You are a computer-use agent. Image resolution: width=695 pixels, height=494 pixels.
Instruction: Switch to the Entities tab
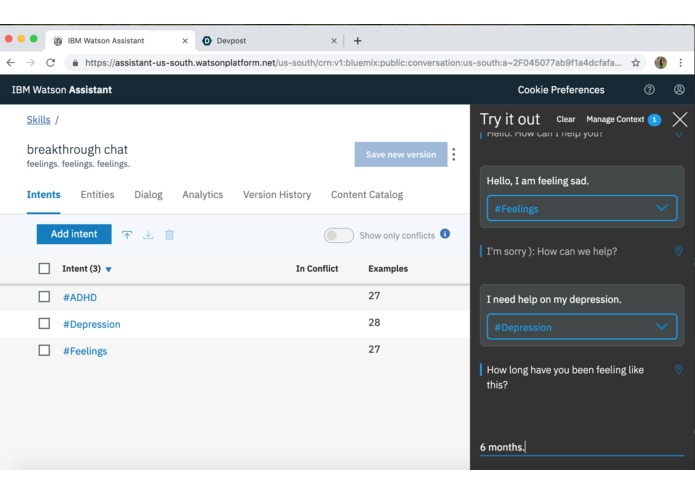click(97, 194)
